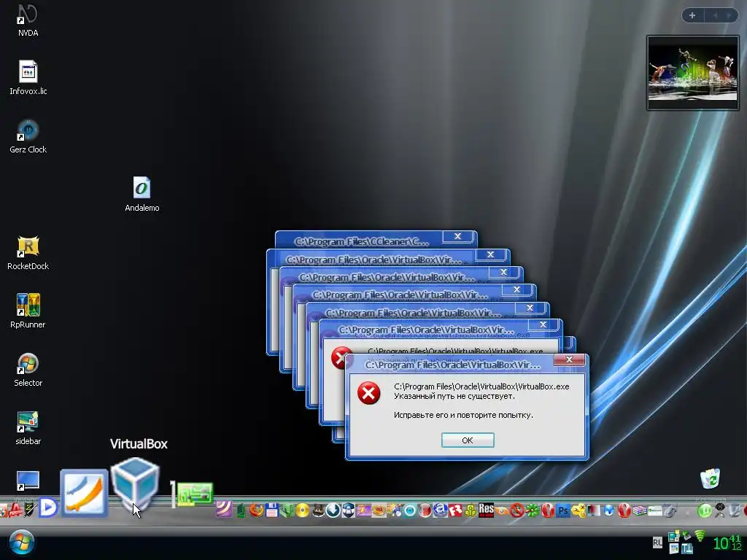This screenshot has width=747, height=560.
Task: Click the red no-entry dock icon
Action: click(x=517, y=510)
